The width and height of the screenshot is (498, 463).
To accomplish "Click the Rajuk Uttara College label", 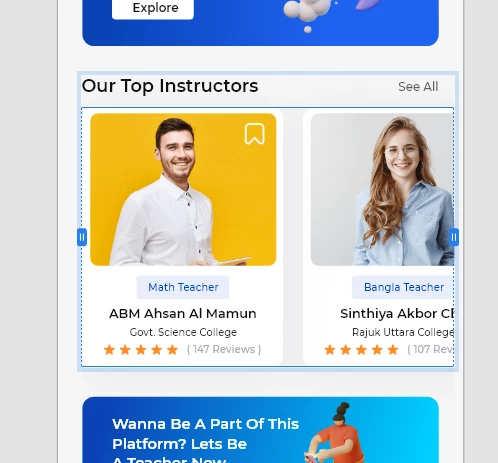I will (x=403, y=332).
